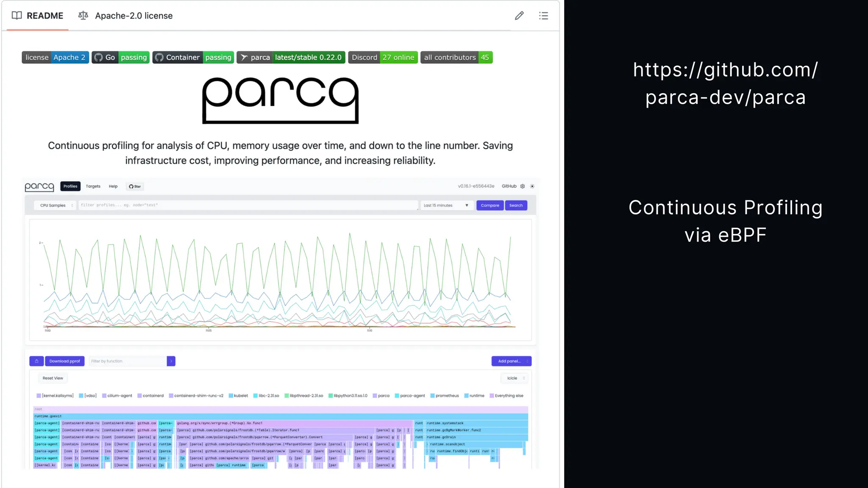
Task: Click the all contributors 45 badge
Action: 456,57
